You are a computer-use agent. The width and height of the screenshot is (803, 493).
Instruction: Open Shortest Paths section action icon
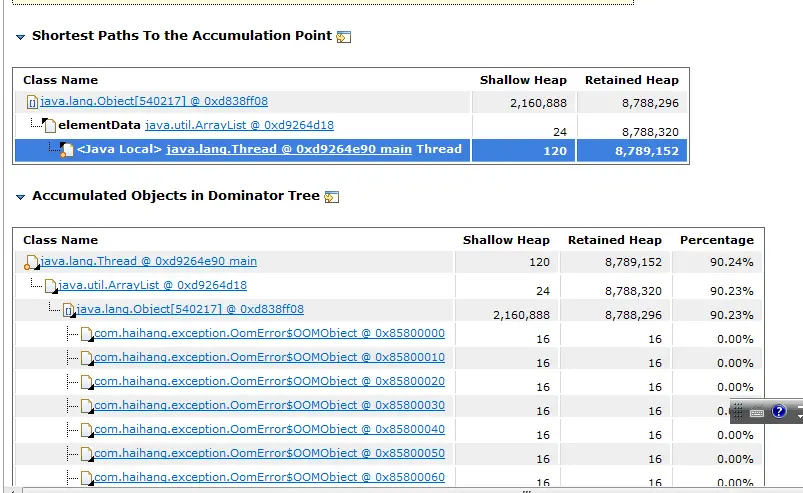tap(344, 37)
